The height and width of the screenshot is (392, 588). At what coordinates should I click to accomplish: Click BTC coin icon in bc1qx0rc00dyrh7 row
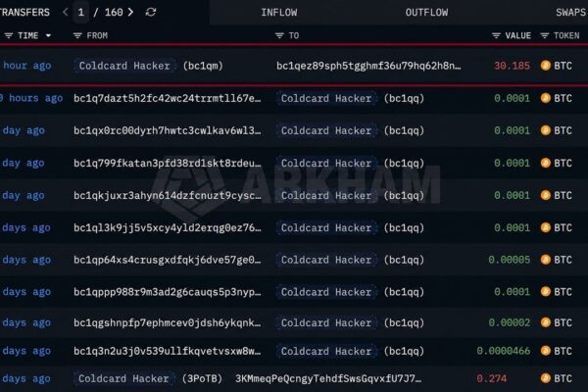click(x=546, y=130)
